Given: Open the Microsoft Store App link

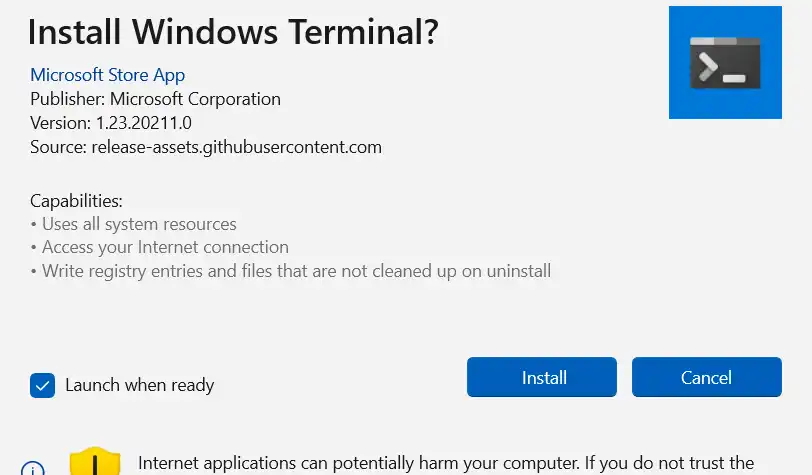Looking at the screenshot, I should click(x=107, y=75).
